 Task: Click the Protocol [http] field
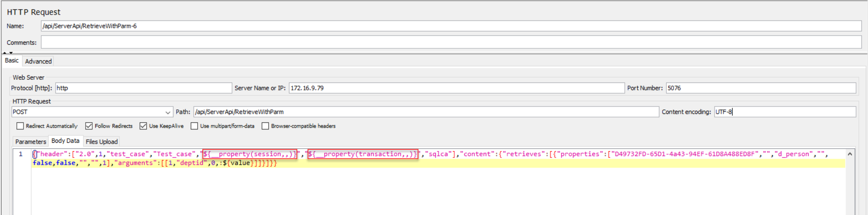(x=143, y=88)
